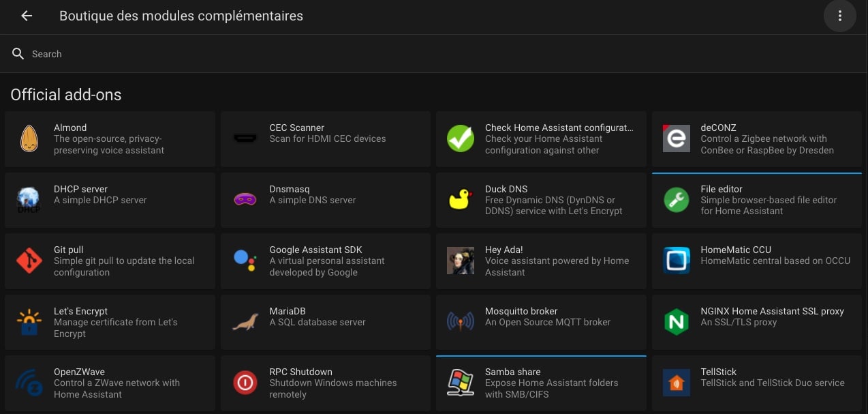The width and height of the screenshot is (868, 414).
Task: Click the Hey Ada! portrait icon
Action: (x=461, y=261)
